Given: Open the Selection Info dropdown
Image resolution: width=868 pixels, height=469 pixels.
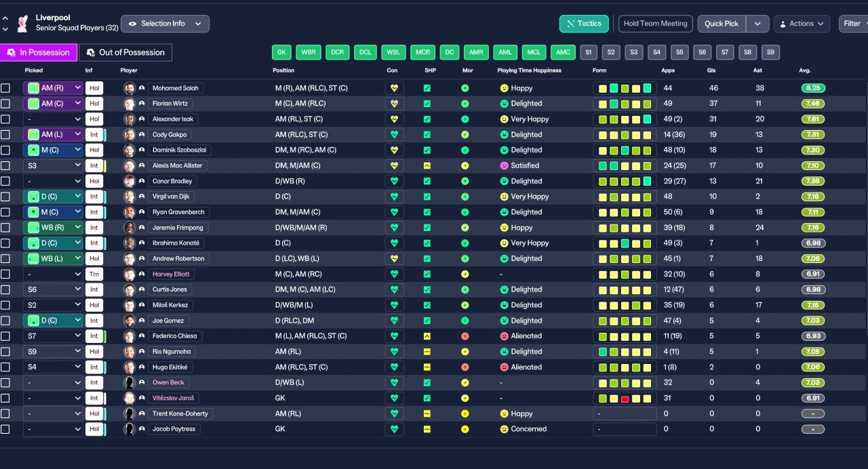Looking at the screenshot, I should point(165,24).
